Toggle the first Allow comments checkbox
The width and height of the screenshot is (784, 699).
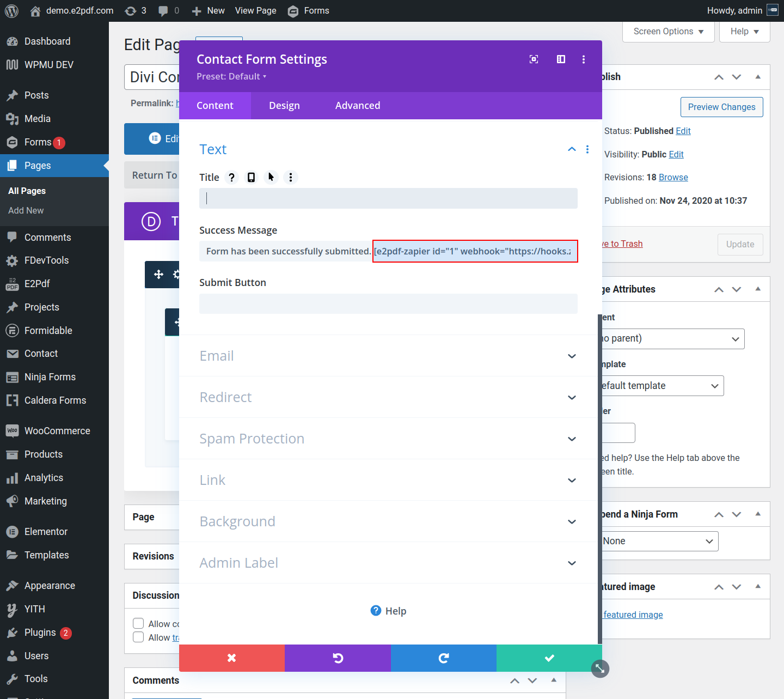pyautogui.click(x=139, y=623)
